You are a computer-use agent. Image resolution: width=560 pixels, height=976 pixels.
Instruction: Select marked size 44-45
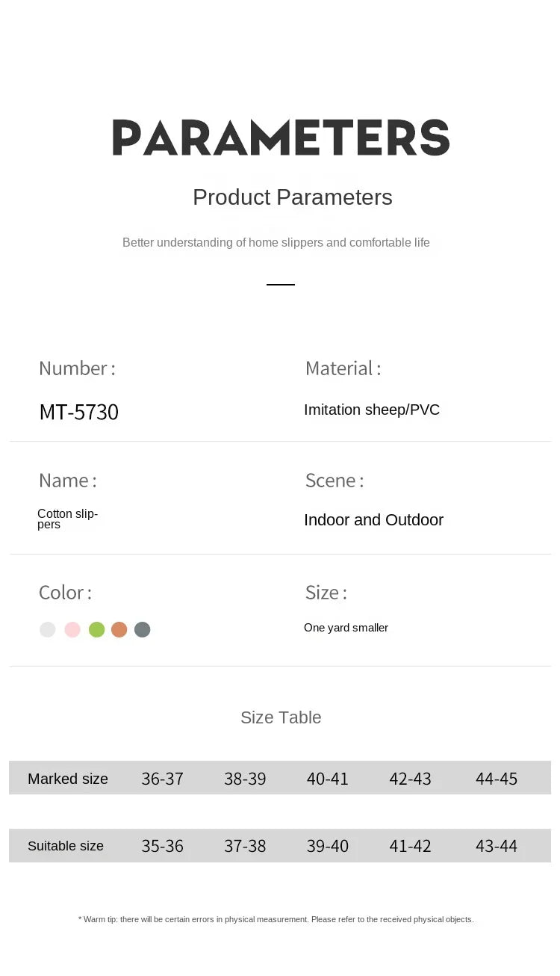point(497,779)
